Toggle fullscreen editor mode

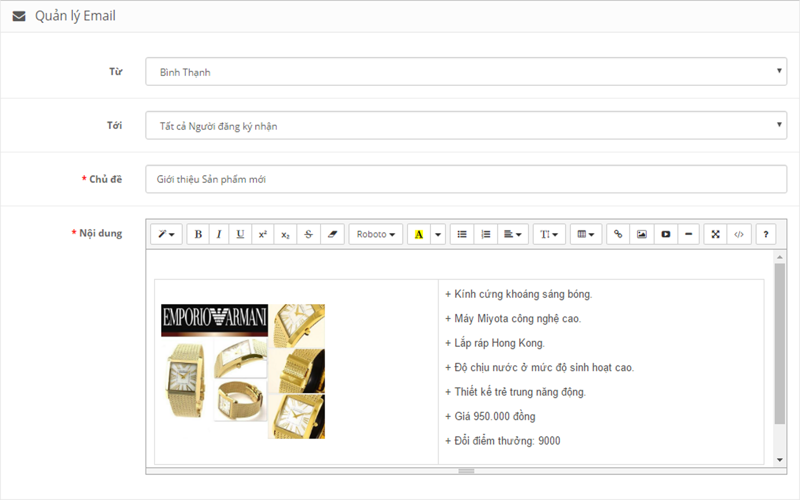[715, 234]
